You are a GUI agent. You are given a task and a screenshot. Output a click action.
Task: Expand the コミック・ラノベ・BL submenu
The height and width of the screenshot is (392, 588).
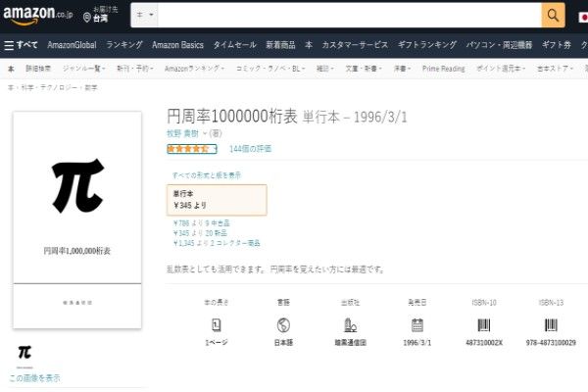tap(270, 69)
